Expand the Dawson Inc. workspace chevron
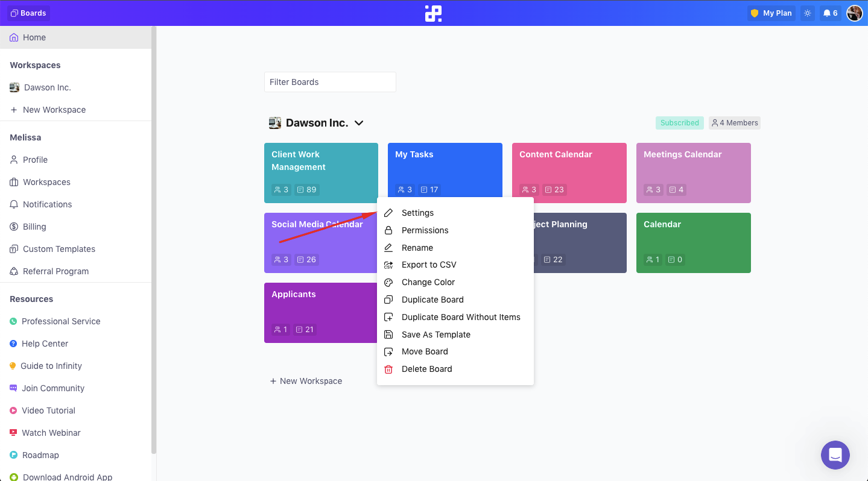Viewport: 868px width, 481px height. click(359, 123)
